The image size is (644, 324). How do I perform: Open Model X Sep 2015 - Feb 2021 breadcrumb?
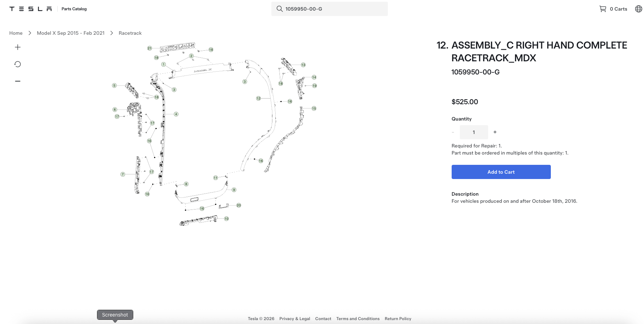tap(71, 33)
